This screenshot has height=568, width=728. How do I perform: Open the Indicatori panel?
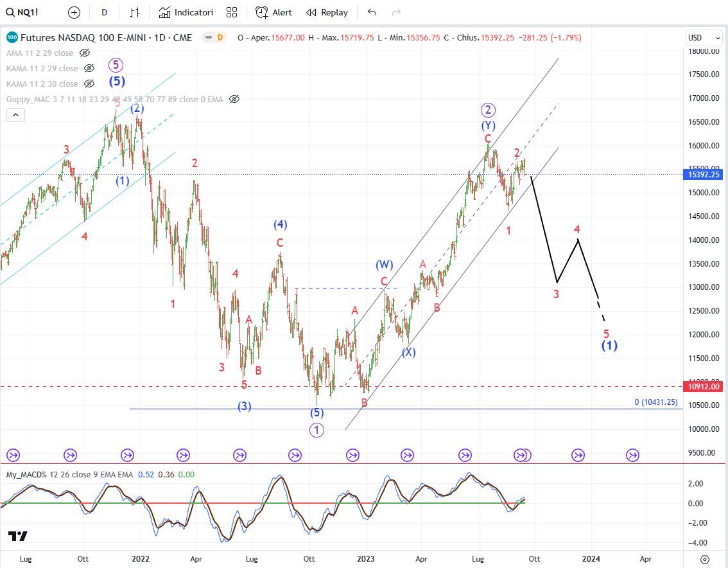click(186, 13)
